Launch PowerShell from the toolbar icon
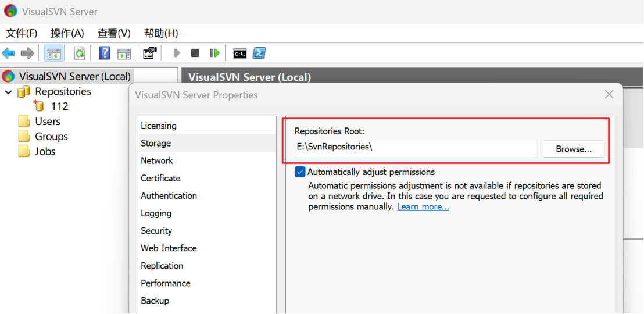 click(x=259, y=53)
